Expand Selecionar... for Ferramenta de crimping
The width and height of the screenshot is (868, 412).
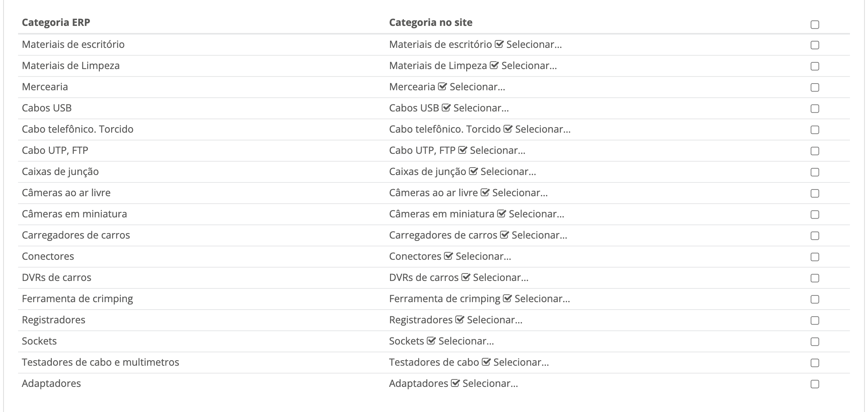point(542,299)
